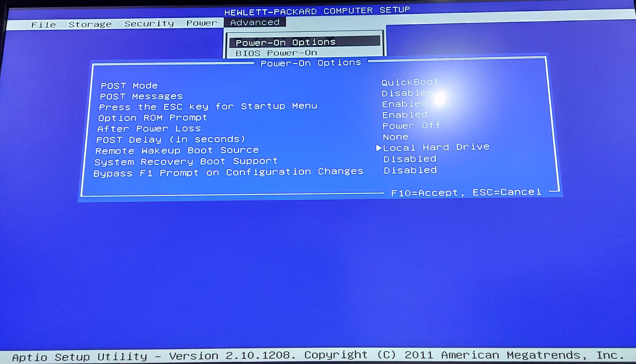Viewport: 636px width, 364px height.
Task: Toggle POST Messages Disabled value
Action: point(408,93)
